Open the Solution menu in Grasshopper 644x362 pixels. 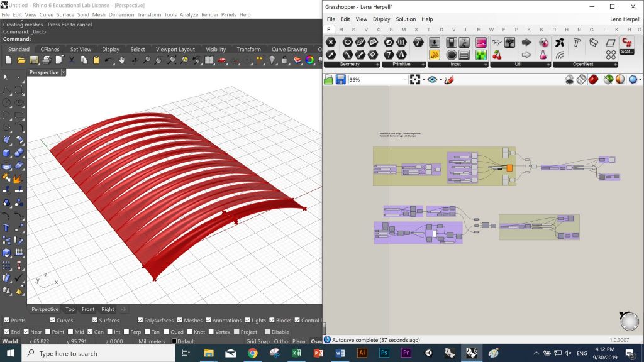tap(406, 19)
